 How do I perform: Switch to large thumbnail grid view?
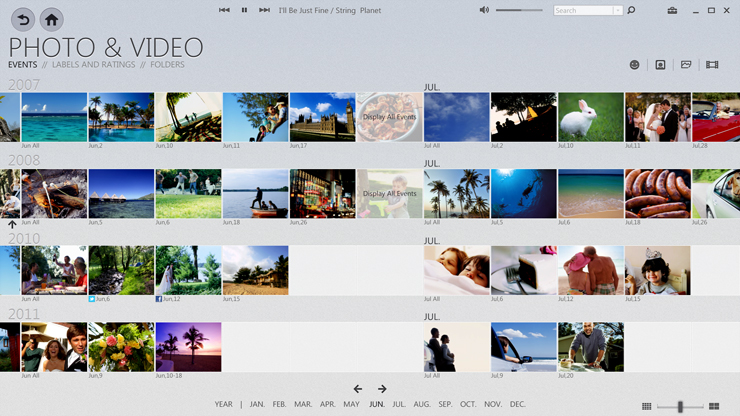(714, 406)
